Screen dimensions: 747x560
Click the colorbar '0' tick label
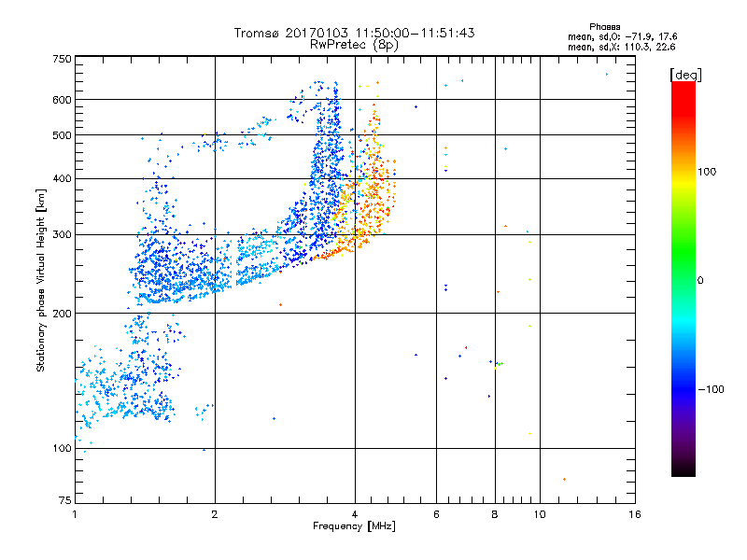point(700,281)
